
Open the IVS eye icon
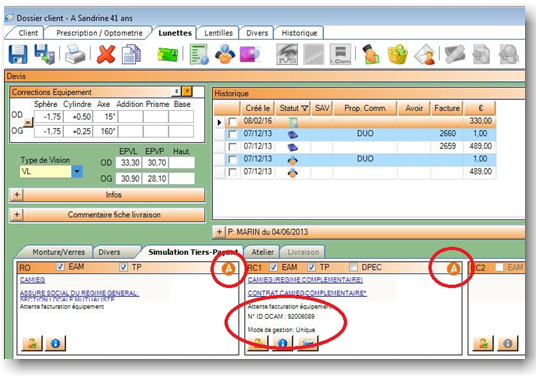[x=287, y=54]
